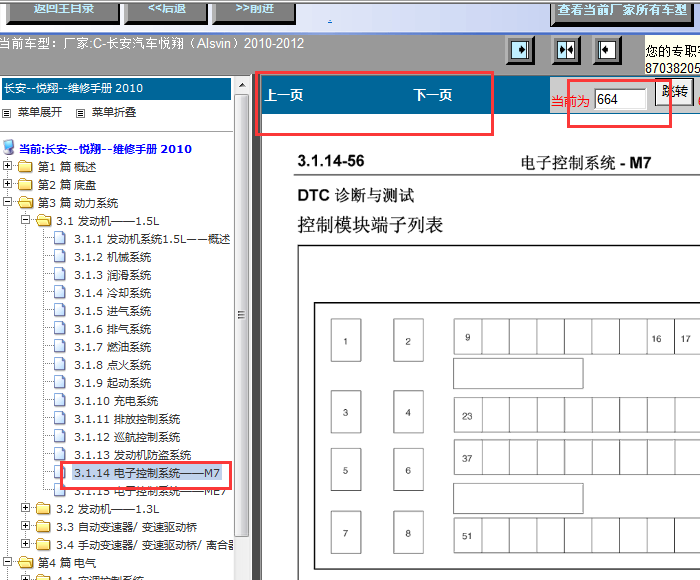Image resolution: width=700 pixels, height=580 pixels.
Task: Click the 返回主目录 button
Action: pyautogui.click(x=63, y=11)
